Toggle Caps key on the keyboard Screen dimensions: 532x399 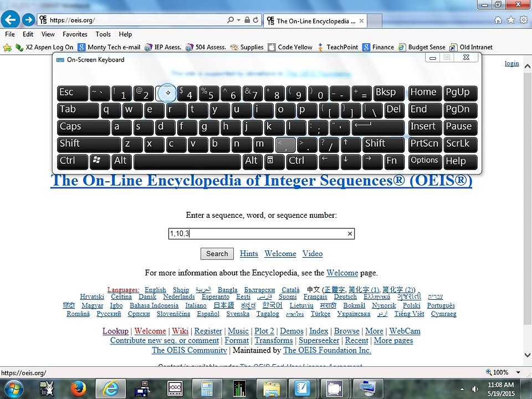click(84, 127)
